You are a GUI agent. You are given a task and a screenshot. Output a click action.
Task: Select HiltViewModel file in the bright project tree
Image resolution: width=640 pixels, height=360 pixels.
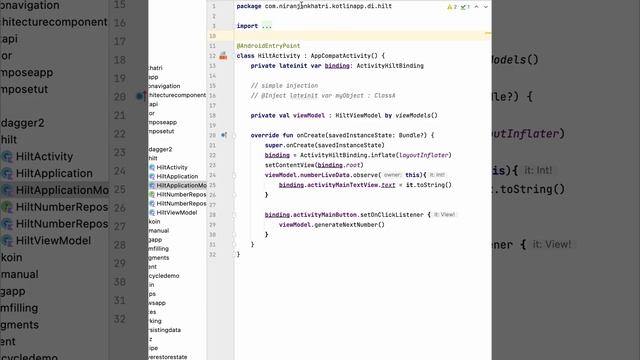click(x=177, y=213)
